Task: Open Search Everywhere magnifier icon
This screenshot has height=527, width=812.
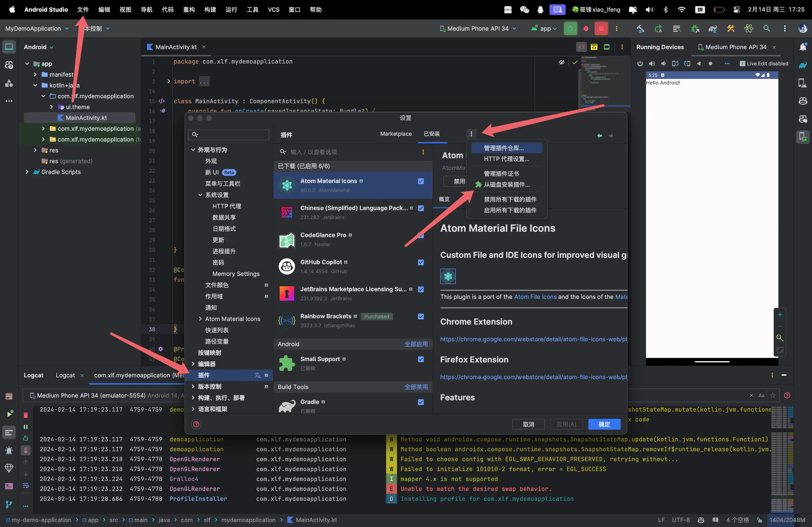Action: tap(766, 29)
